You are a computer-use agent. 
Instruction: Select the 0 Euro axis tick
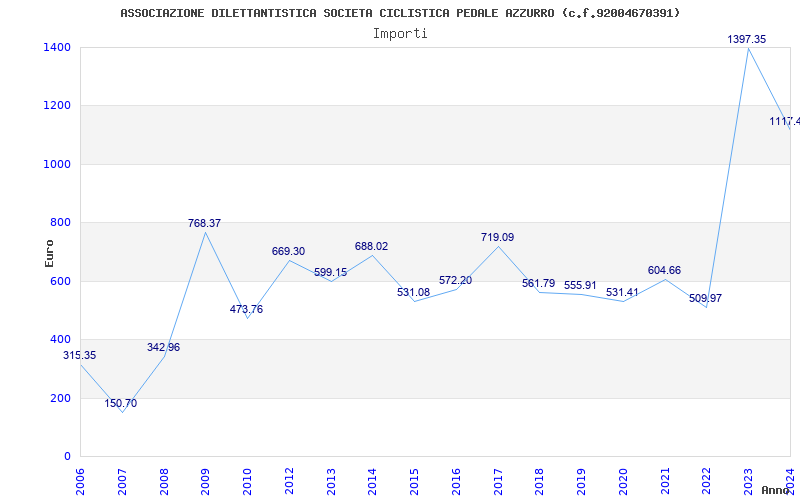pos(67,456)
